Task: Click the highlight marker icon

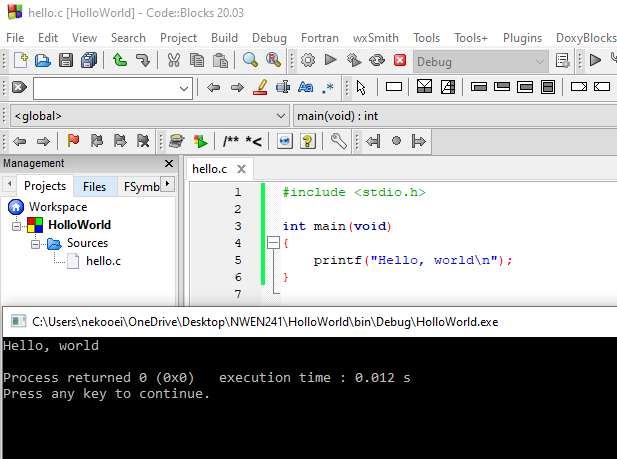Action: click(x=260, y=87)
